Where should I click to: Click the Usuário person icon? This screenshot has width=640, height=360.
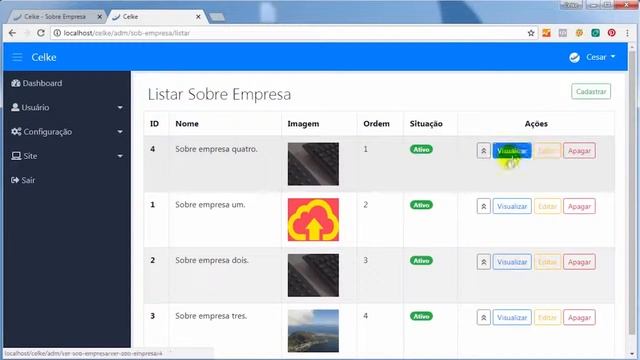[x=15, y=107]
